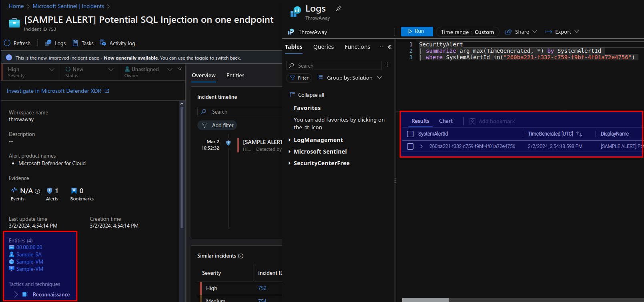Open the Group by: Solution dropdown
The height and width of the screenshot is (302, 644).
[350, 78]
